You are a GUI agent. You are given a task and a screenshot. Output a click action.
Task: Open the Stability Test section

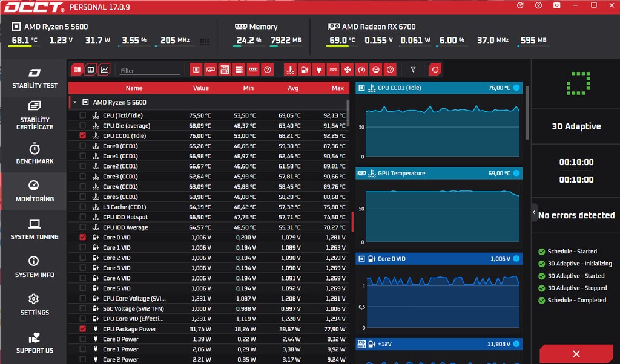35,78
